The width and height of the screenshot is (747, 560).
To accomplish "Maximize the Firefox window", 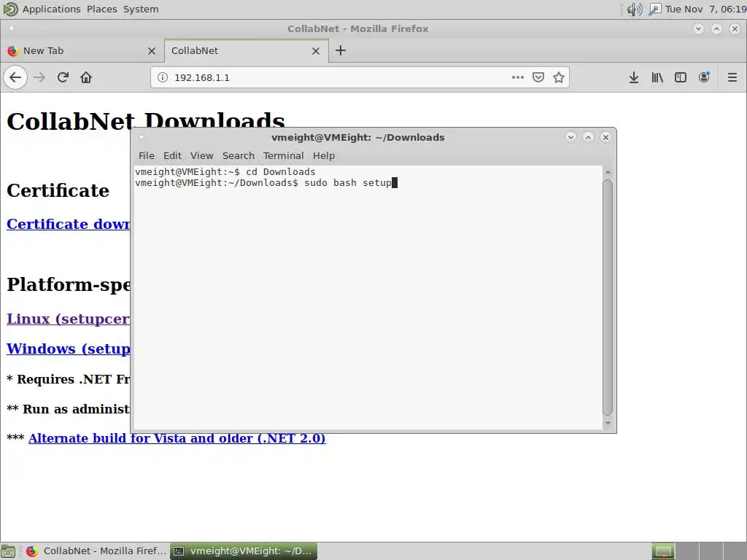I will pos(716,28).
